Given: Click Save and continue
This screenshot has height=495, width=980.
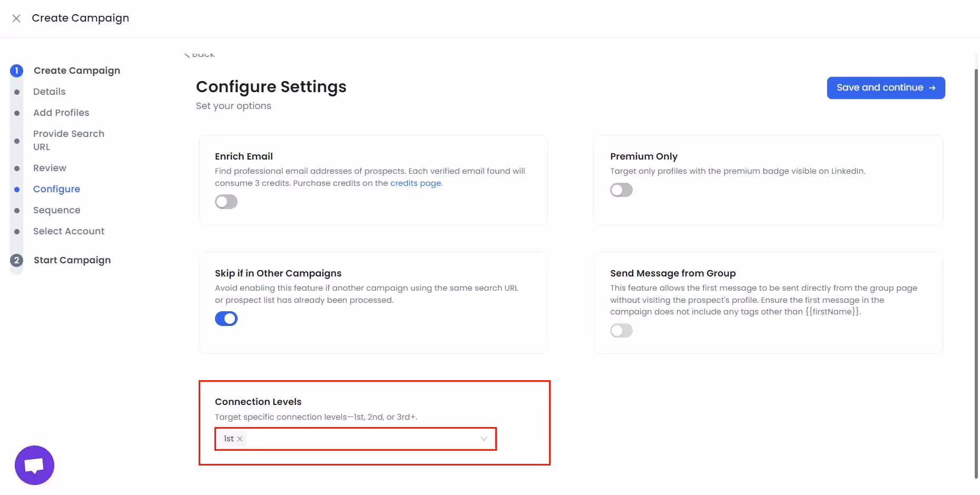Looking at the screenshot, I should point(886,87).
